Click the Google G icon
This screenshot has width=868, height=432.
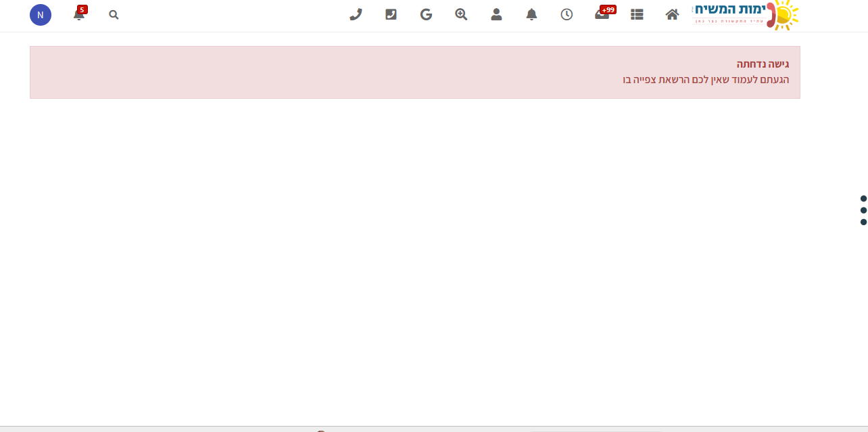[x=426, y=14]
